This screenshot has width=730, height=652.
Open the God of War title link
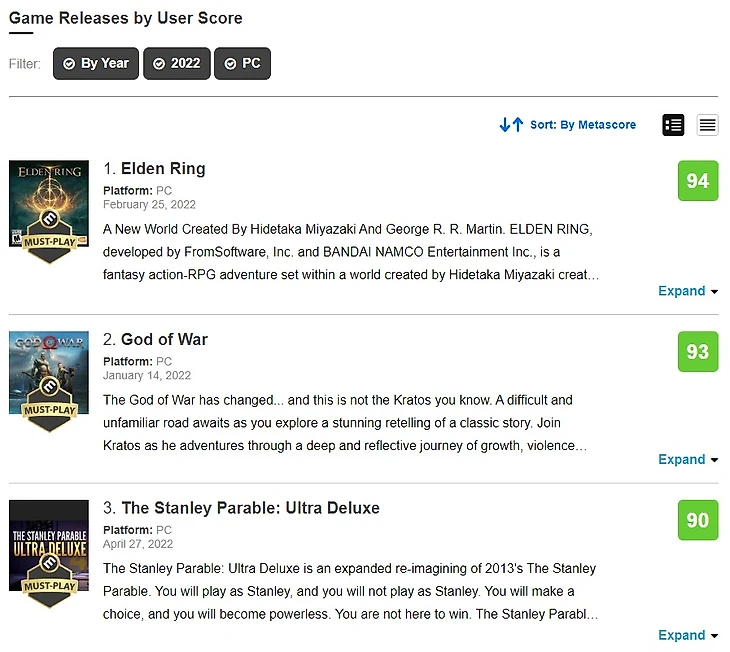(164, 340)
